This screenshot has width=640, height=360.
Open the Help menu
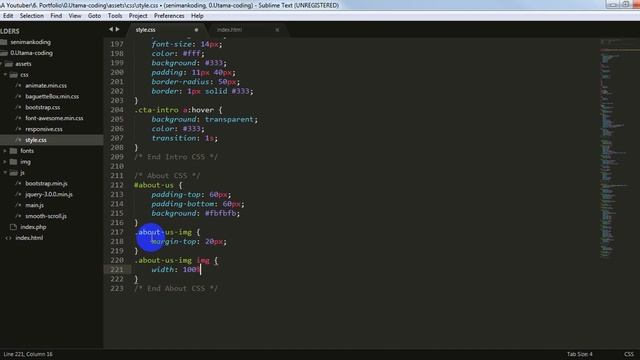(x=197, y=16)
